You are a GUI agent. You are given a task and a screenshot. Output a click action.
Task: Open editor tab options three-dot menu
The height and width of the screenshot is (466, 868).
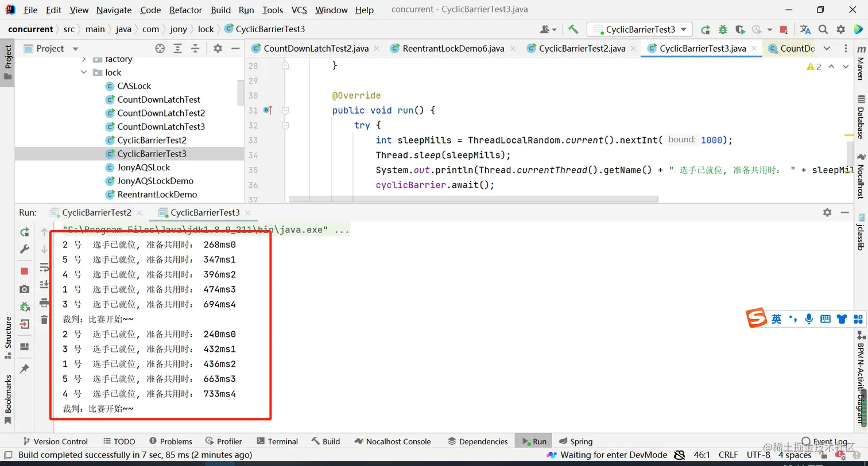click(846, 49)
